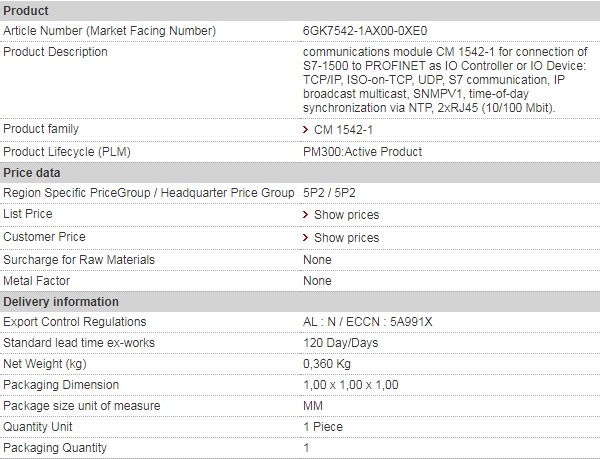Click the red chevron beside CM 1542-1
Screen dimensions: 602x459
pyautogui.click(x=306, y=130)
